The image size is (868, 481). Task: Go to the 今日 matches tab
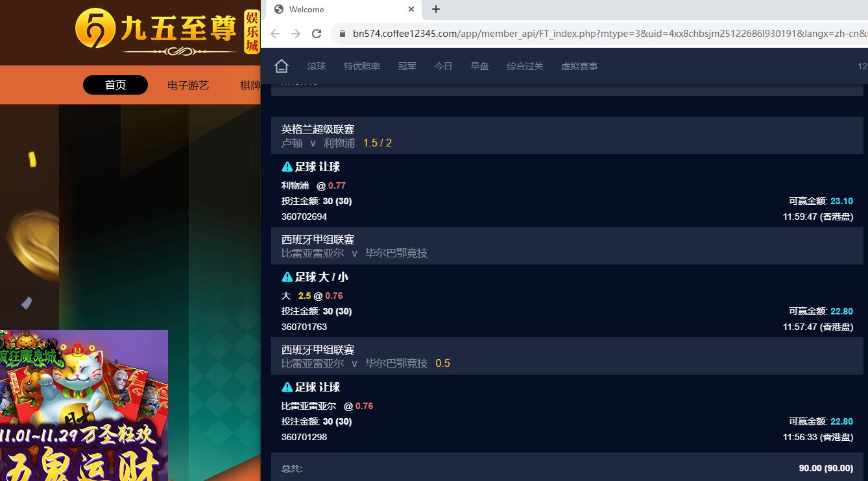coord(444,66)
